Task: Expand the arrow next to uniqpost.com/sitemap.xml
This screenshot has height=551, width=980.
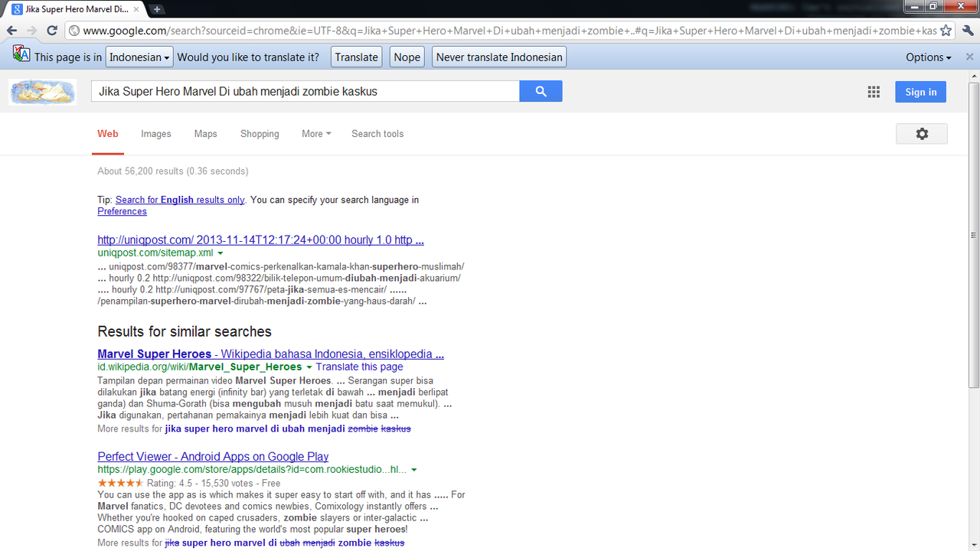Action: (220, 253)
